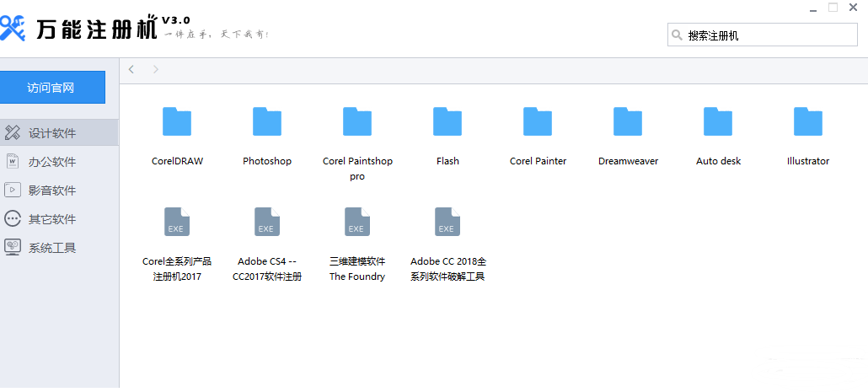
Task: Switch to 其它软件 category
Action: [x=59, y=218]
